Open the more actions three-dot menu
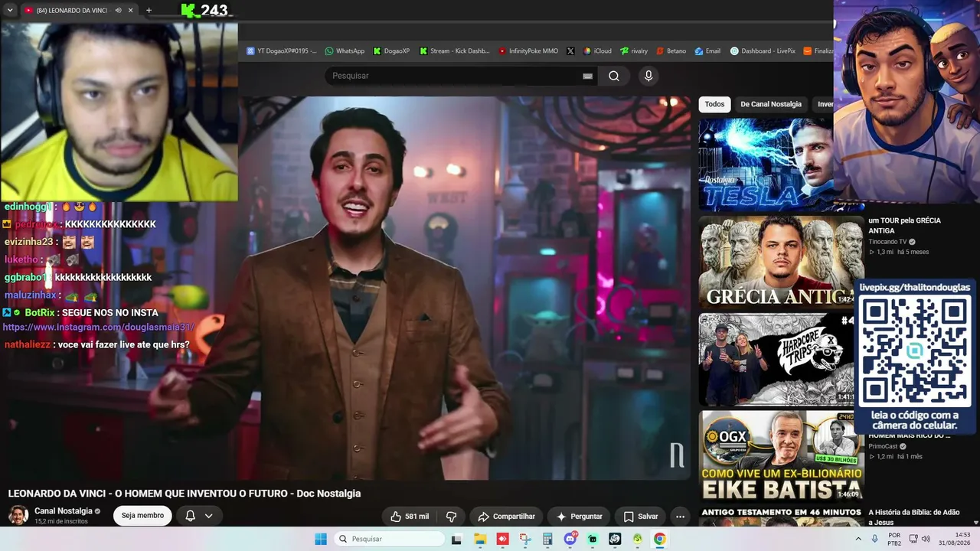The image size is (980, 551). [680, 517]
